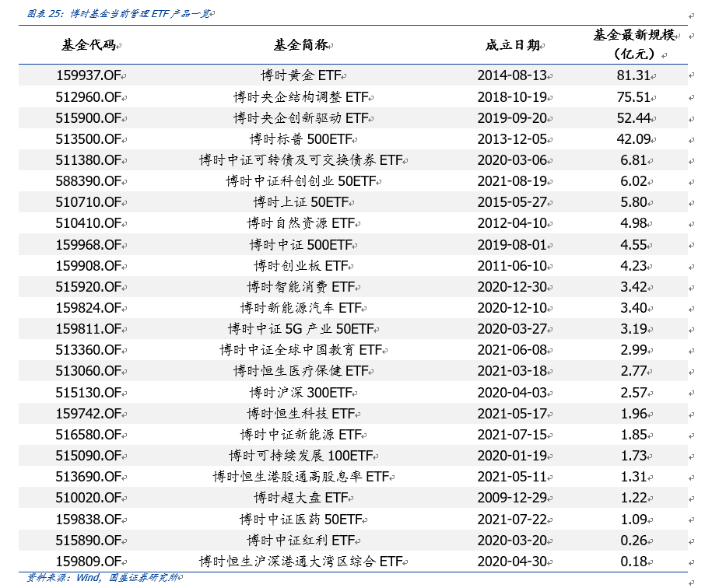Click the table title 图表 25：博时基金当前管理 ETF 产品一览
705x588 pixels.
point(119,13)
